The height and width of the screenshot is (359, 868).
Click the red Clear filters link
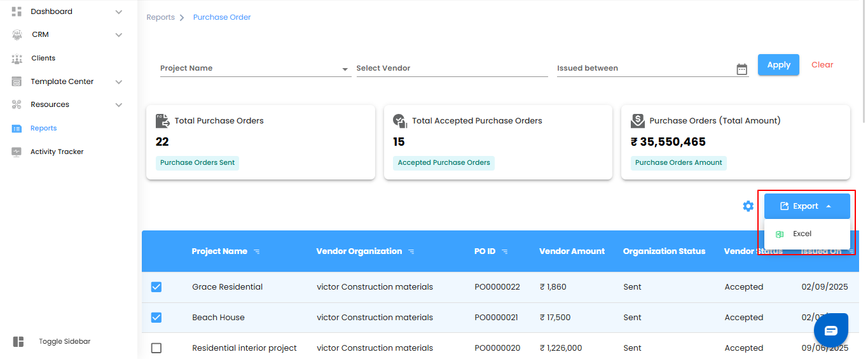coord(822,65)
